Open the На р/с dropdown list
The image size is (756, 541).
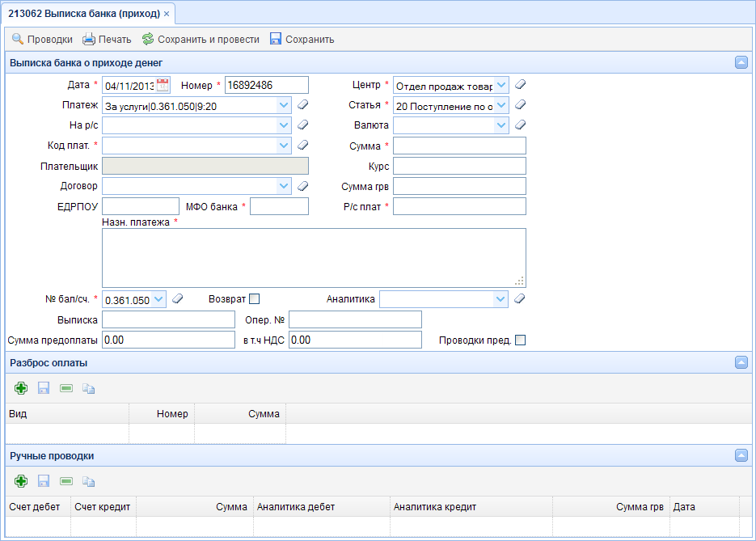(284, 125)
